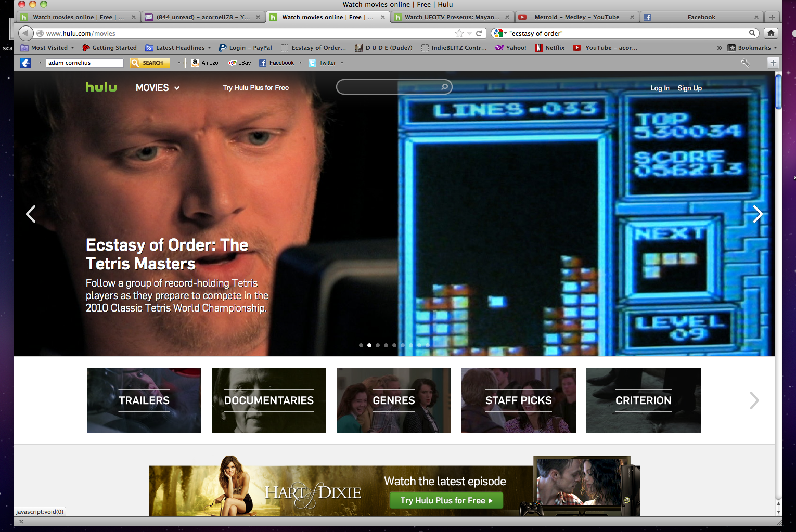Open the Amazon toolbar shortcut
The height and width of the screenshot is (532, 796).
pos(207,63)
